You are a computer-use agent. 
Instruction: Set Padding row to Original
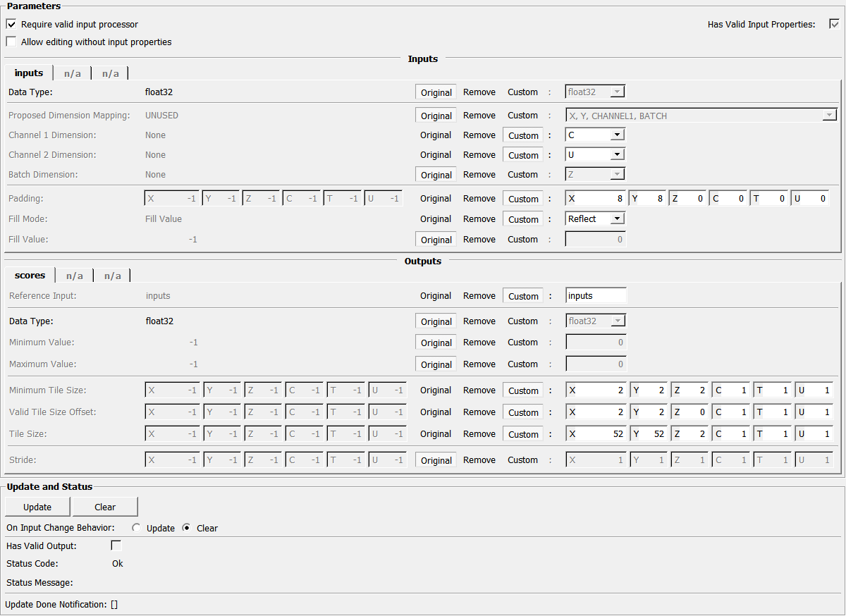pos(436,199)
